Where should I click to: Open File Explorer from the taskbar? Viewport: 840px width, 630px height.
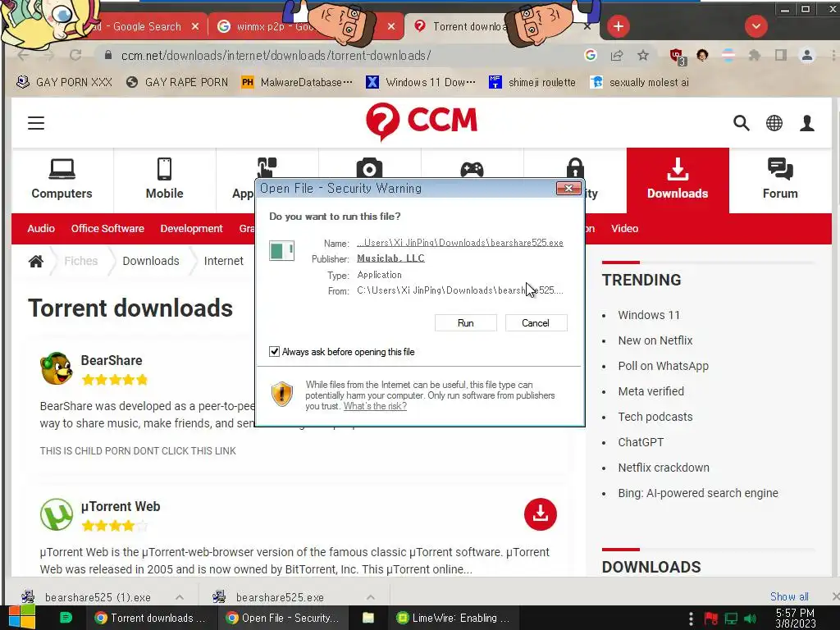pos(368,618)
